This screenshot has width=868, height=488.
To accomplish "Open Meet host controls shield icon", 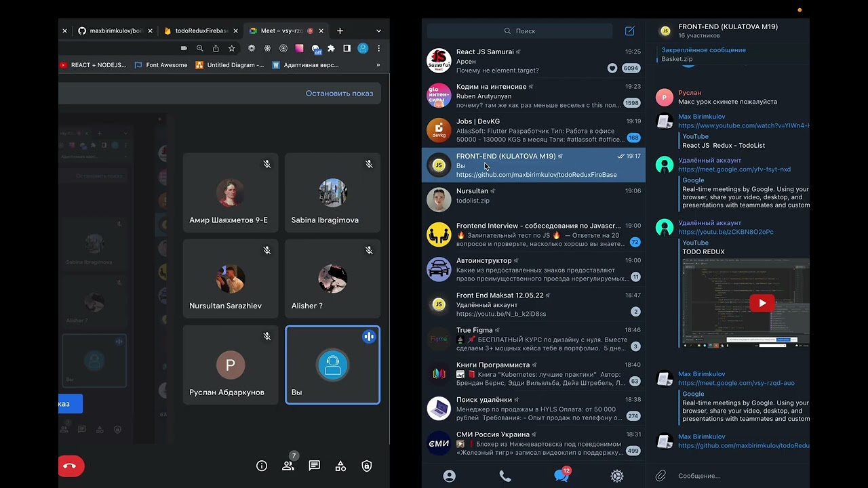I will point(367,466).
